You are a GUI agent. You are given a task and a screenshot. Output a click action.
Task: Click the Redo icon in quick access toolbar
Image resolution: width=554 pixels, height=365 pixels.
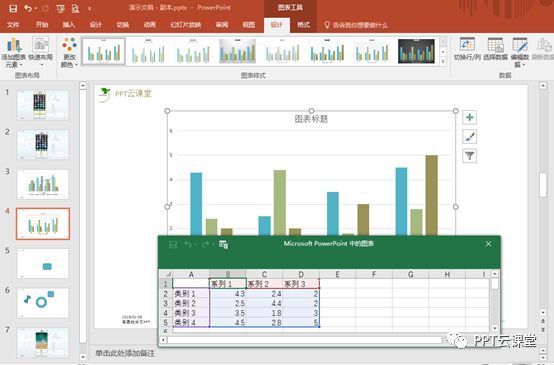(x=46, y=8)
